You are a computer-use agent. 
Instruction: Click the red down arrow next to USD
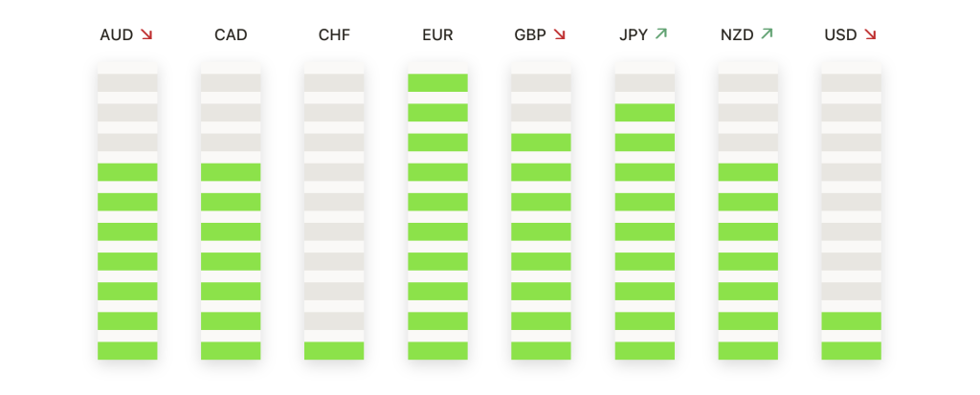(870, 34)
